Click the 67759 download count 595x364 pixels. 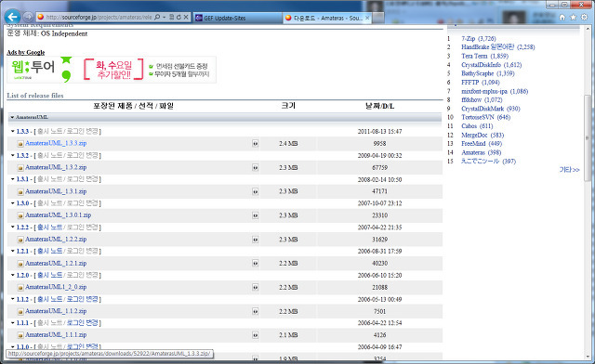379,167
